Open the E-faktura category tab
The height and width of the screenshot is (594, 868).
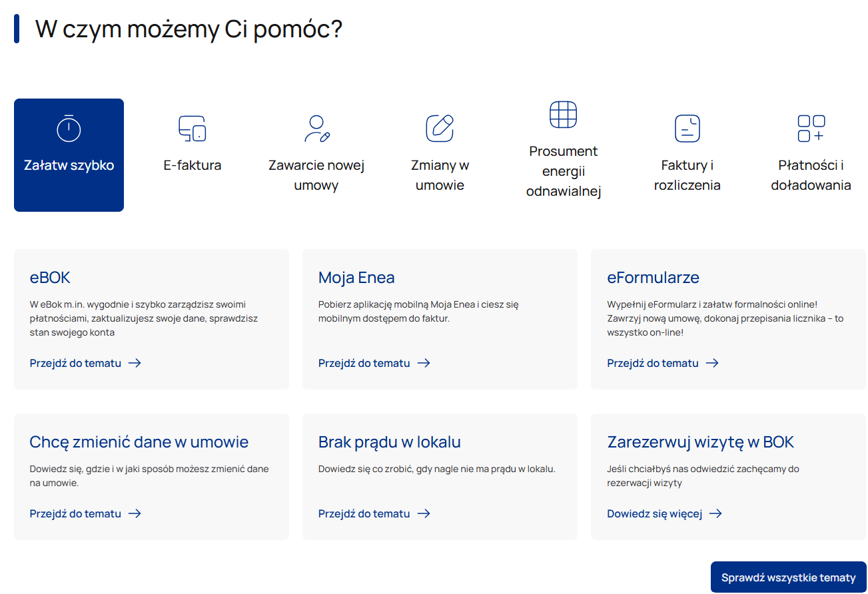tap(193, 164)
